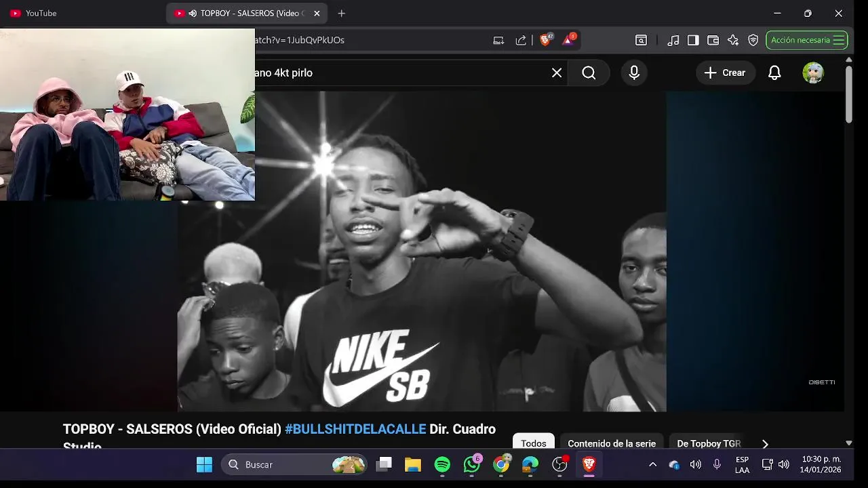Open the Windows Start menu
The image size is (868, 488).
click(x=204, y=464)
